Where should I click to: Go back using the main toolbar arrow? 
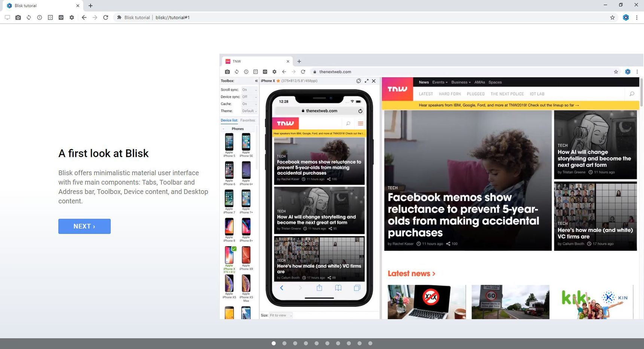coord(84,18)
